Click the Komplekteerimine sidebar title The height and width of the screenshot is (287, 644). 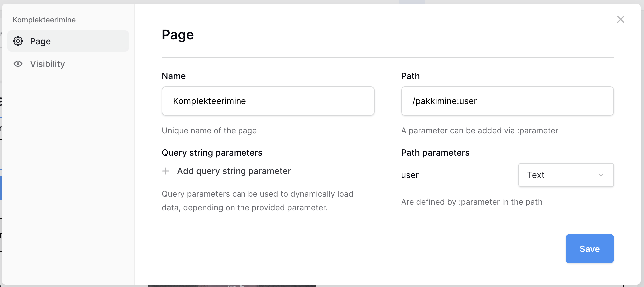tap(44, 20)
